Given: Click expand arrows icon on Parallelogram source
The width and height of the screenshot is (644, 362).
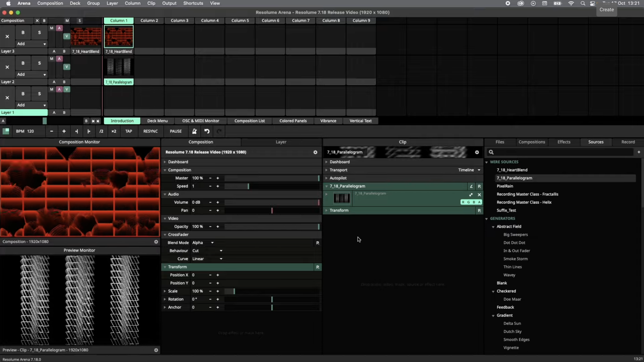Looking at the screenshot, I should click(x=471, y=195).
